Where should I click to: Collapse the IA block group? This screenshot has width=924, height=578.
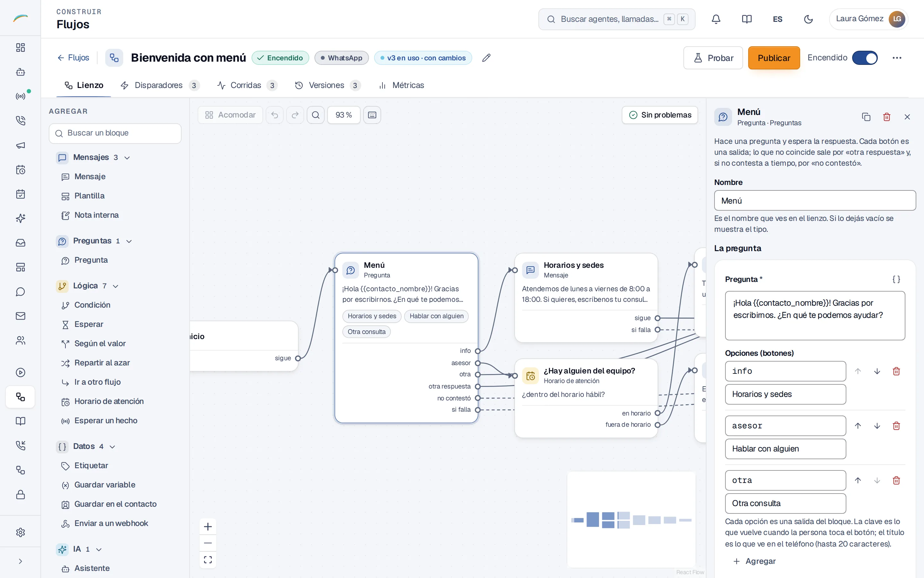pyautogui.click(x=80, y=549)
